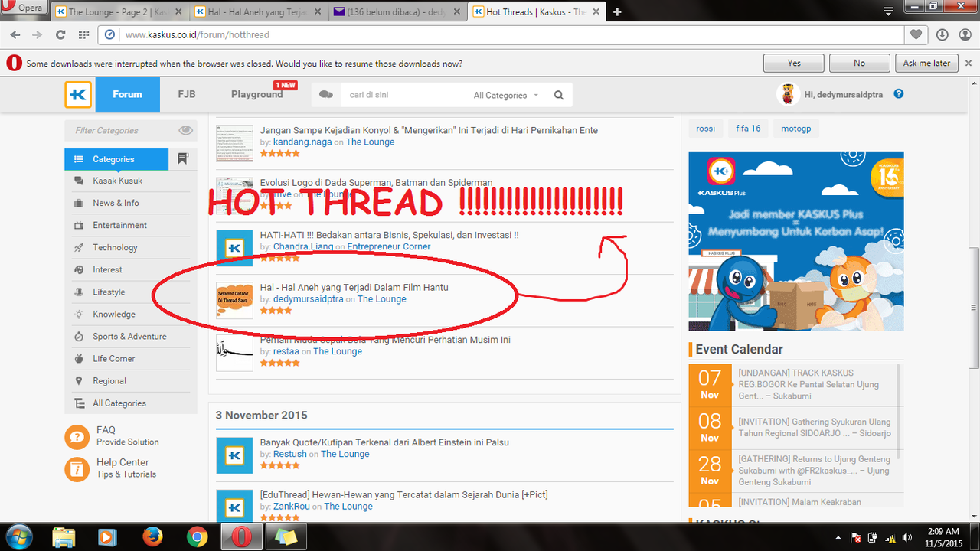Click the bookmark flag beside Categories

pyautogui.click(x=183, y=158)
